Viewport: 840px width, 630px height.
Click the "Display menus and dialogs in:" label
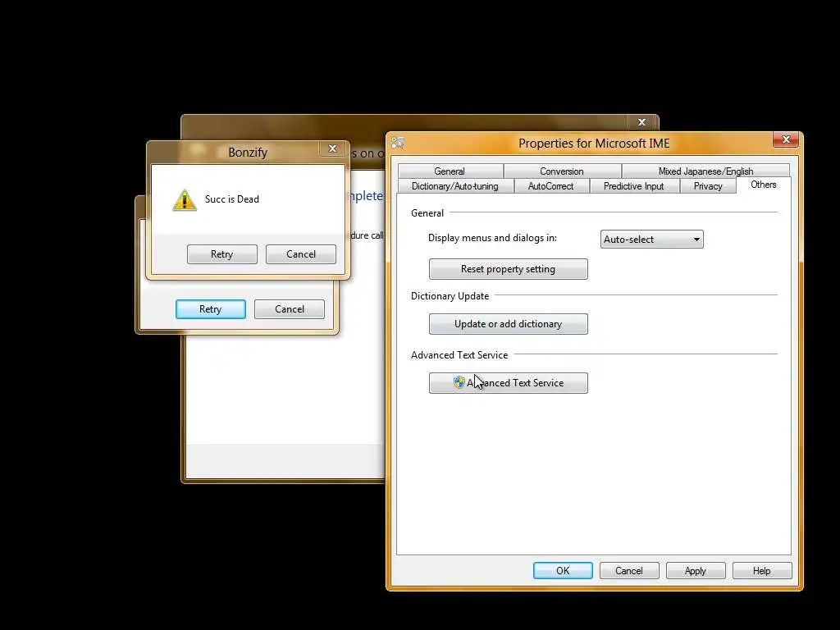coord(492,238)
